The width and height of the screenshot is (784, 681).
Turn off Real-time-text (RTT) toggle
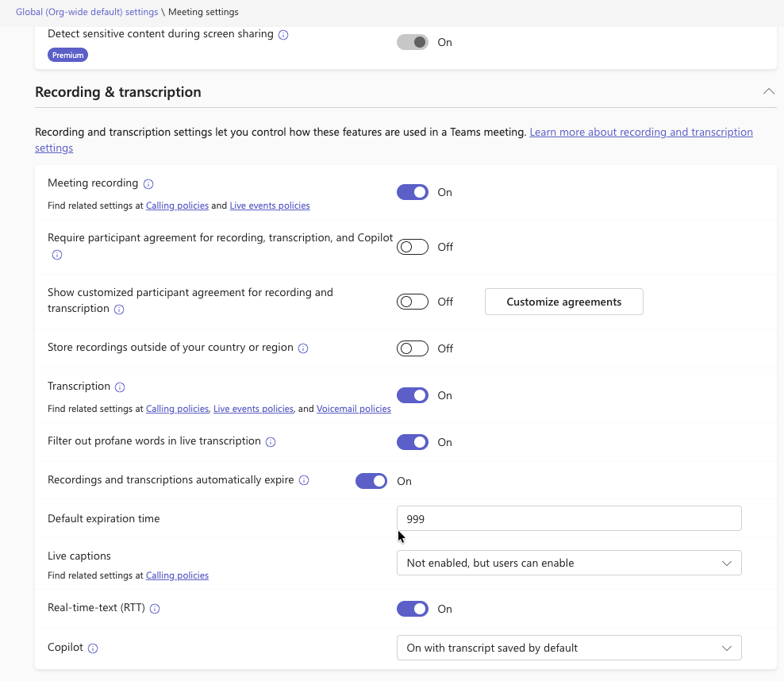[x=413, y=609]
